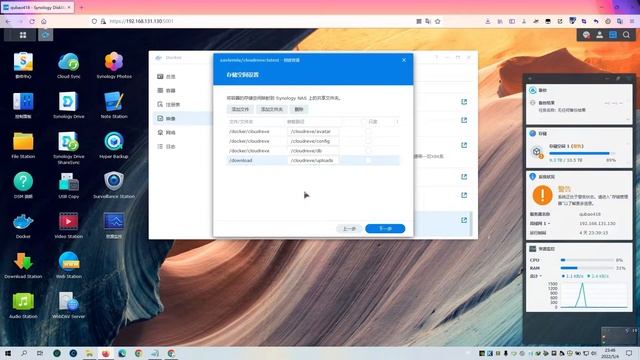Switch to 总览 in Docker sidebar
640x360 pixels.
tap(182, 77)
